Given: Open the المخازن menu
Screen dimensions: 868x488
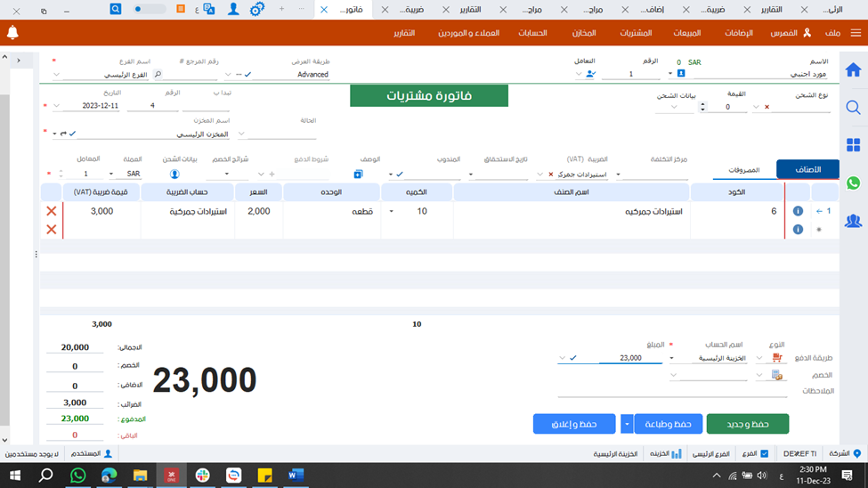Looking at the screenshot, I should pyautogui.click(x=584, y=33).
